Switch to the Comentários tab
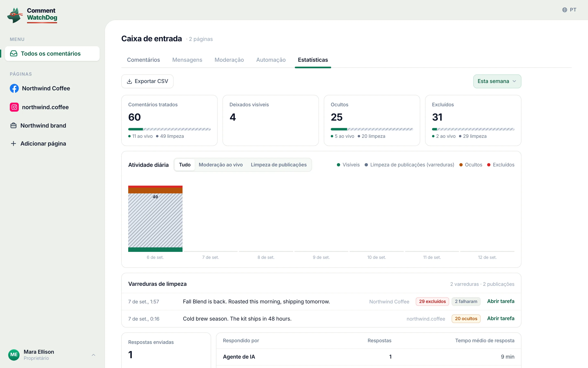This screenshot has width=588, height=368. pyautogui.click(x=143, y=60)
